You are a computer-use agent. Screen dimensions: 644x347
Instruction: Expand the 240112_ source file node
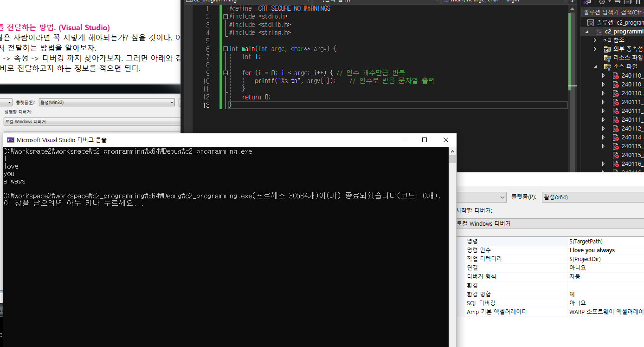(x=604, y=129)
